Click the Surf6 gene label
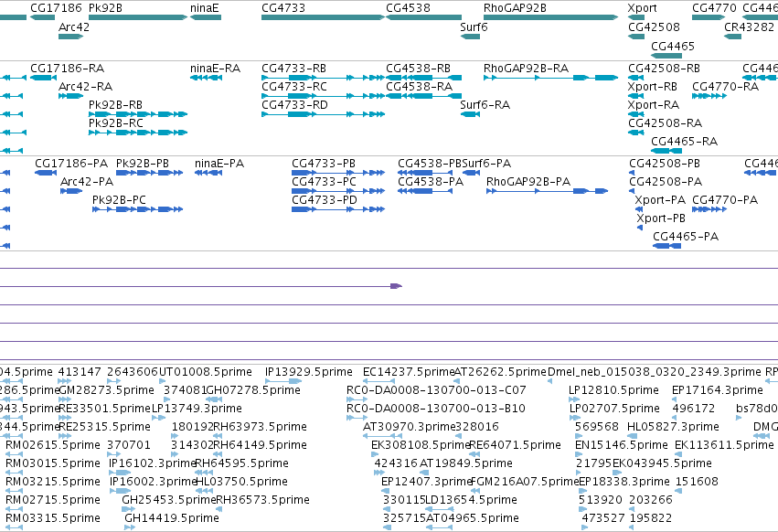 [474, 27]
